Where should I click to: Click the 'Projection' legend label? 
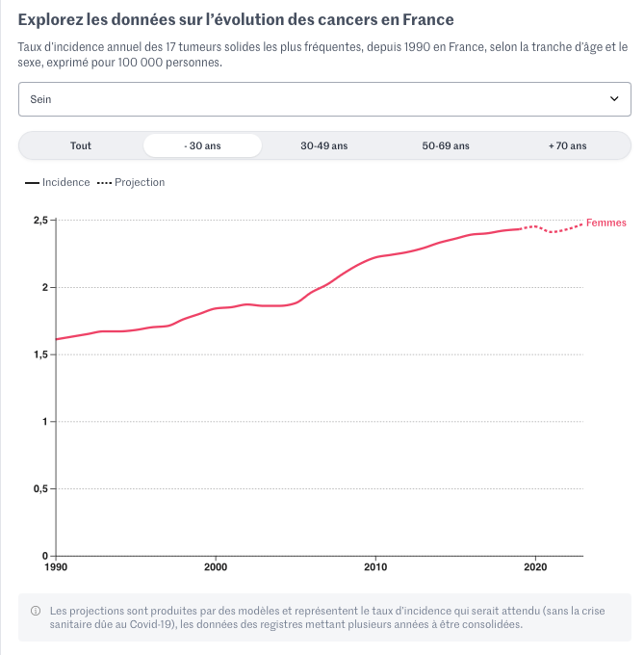140,182
